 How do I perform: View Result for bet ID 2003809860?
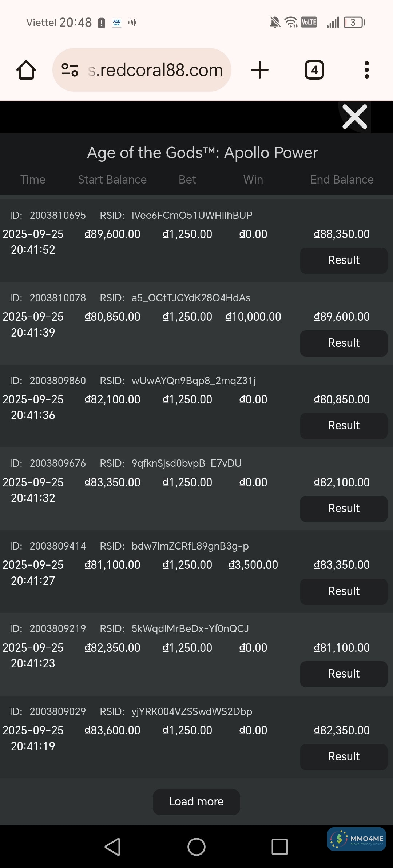click(x=344, y=426)
